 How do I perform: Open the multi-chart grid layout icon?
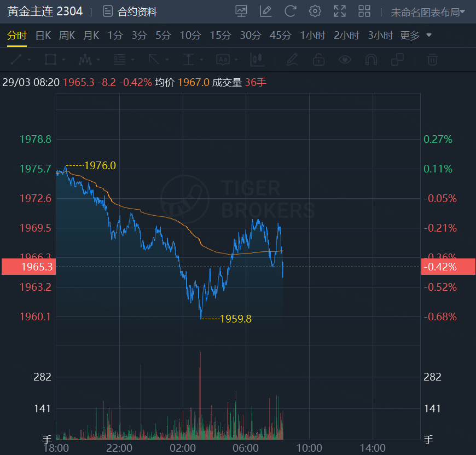(364, 11)
